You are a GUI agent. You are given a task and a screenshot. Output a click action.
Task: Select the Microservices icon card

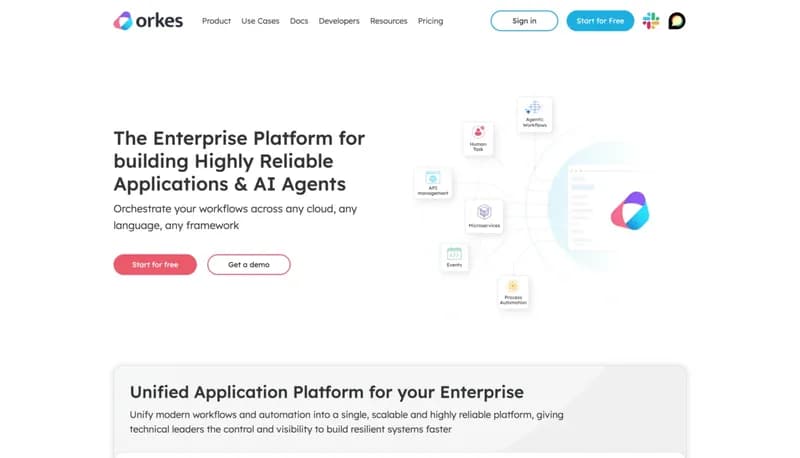pyautogui.click(x=484, y=216)
